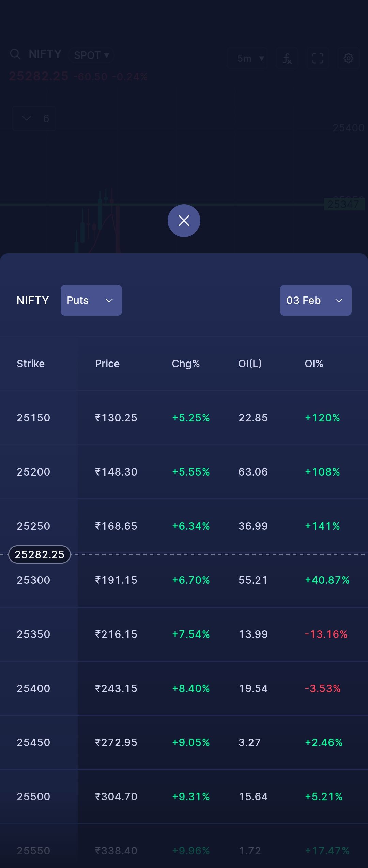Open the SPOT instrument dropdown

tap(91, 55)
